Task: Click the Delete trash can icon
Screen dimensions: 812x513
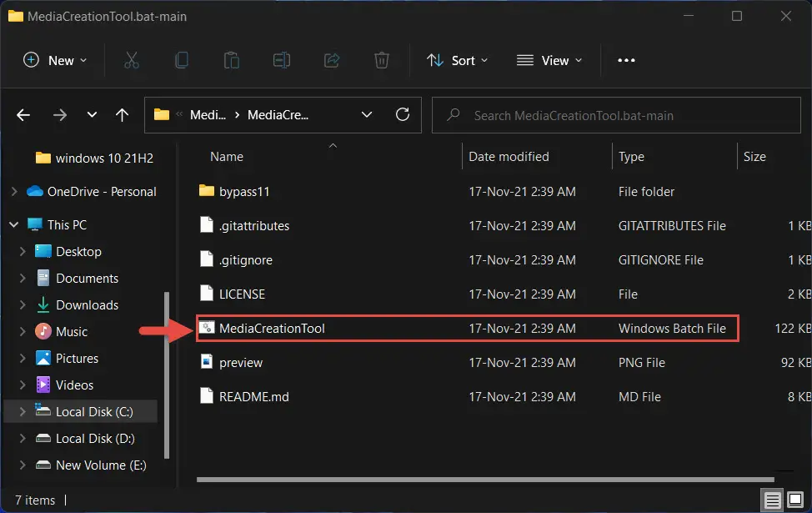Action: 382,60
